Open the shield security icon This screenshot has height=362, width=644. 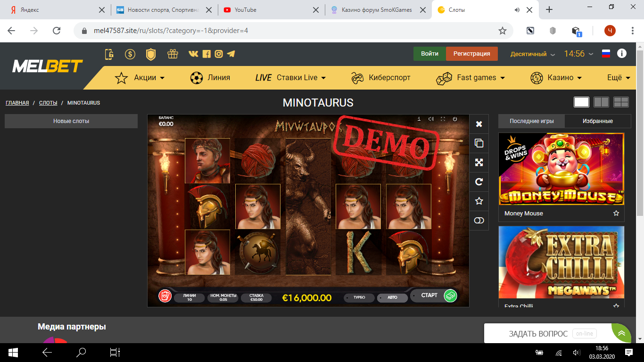click(151, 54)
